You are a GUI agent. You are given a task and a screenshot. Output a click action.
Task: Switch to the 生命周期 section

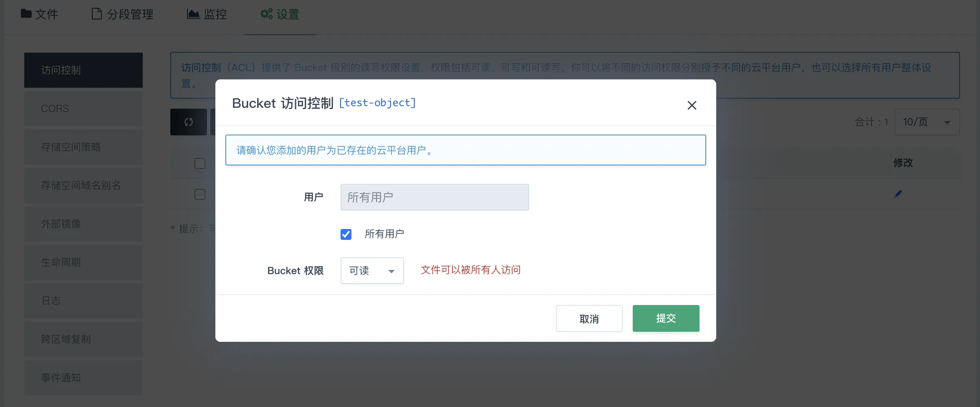coord(83,262)
